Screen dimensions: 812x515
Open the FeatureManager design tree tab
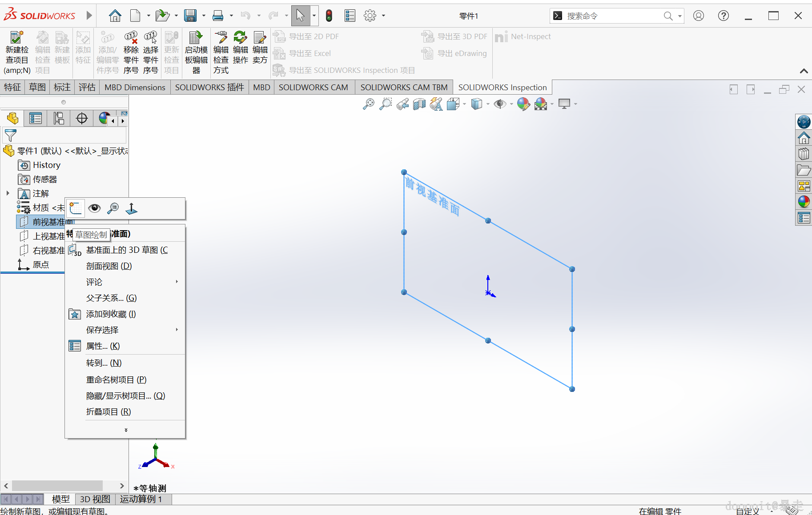[x=12, y=118]
